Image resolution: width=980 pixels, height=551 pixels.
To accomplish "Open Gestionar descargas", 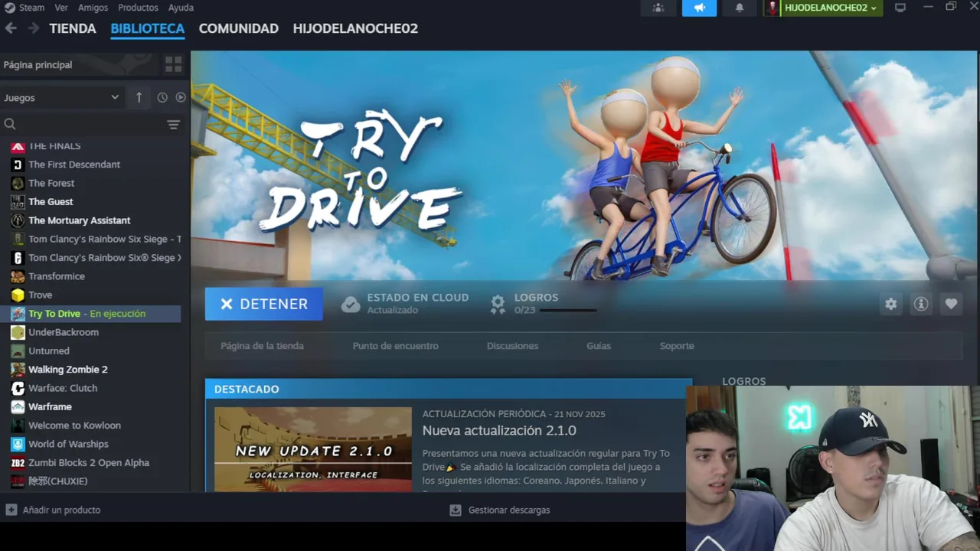I will click(x=500, y=510).
